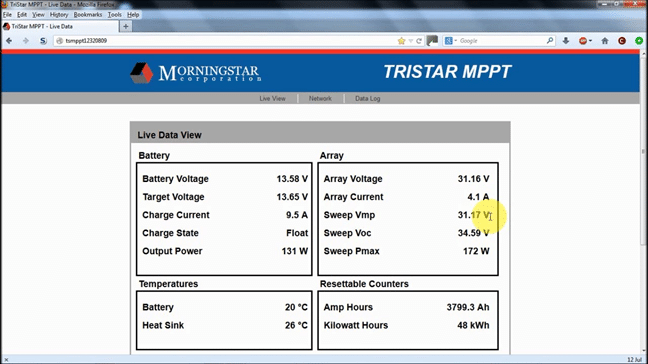Click the Amp Hours label
Screen dimensions: 648x364
pos(348,307)
